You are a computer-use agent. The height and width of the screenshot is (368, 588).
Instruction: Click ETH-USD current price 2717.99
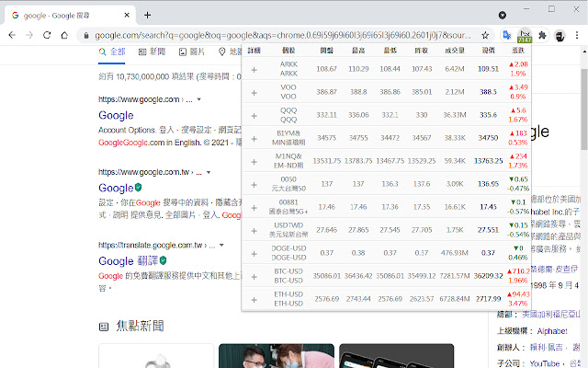(488, 299)
